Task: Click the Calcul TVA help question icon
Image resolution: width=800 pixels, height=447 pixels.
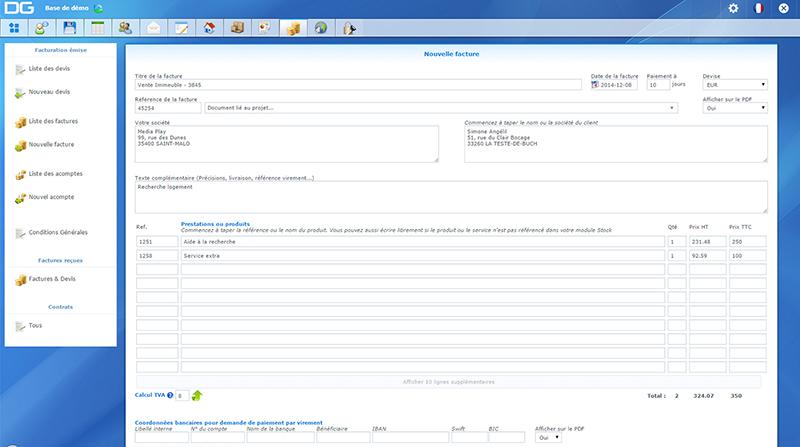Action: click(x=170, y=395)
